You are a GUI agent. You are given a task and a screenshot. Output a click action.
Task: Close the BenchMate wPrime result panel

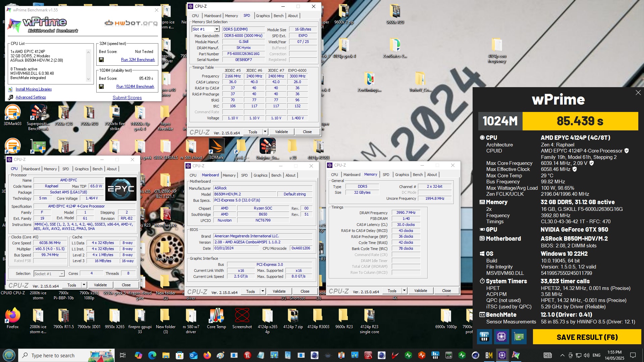[638, 93]
